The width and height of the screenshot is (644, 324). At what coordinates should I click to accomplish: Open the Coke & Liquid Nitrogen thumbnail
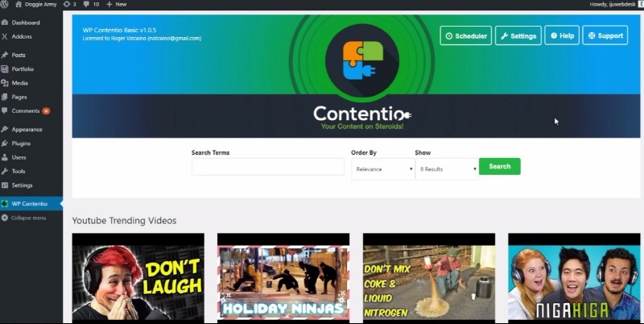point(429,278)
